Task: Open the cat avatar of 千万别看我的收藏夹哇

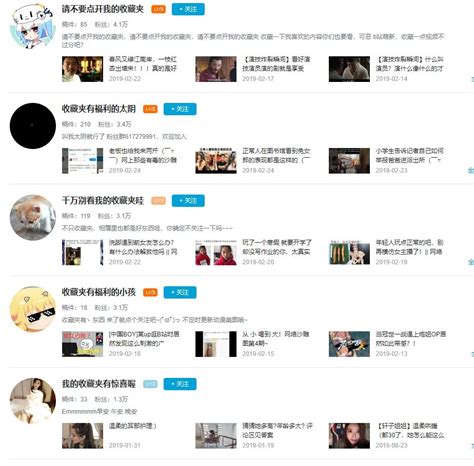Action: (x=33, y=218)
